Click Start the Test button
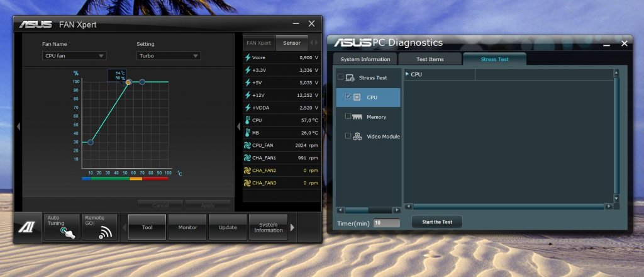The height and width of the screenshot is (277, 644). click(x=437, y=222)
